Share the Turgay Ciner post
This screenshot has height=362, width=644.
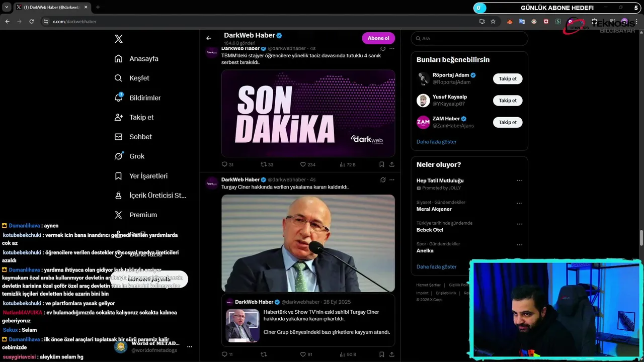point(392,354)
